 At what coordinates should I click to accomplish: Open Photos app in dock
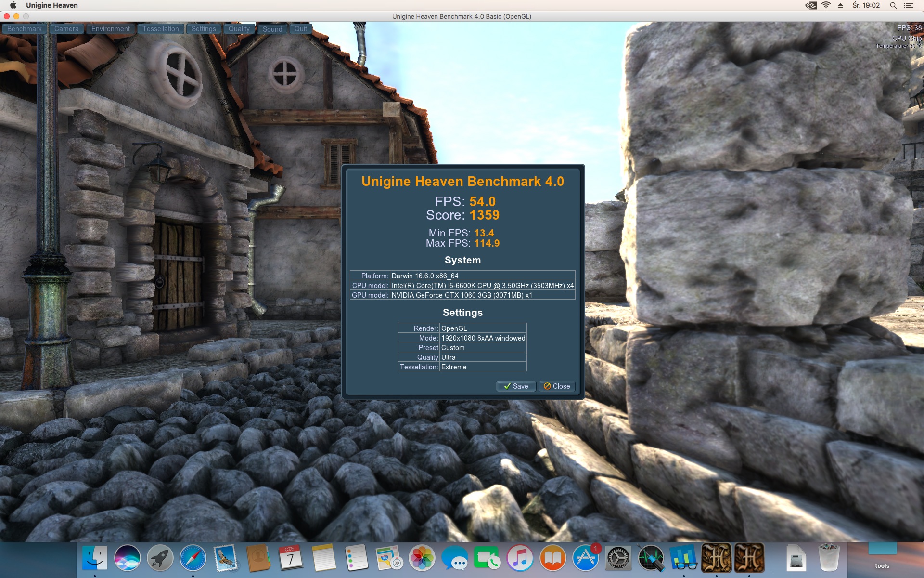(422, 558)
